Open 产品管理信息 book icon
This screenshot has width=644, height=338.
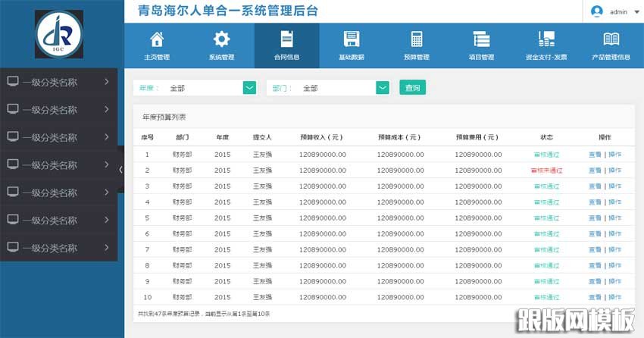[611, 39]
